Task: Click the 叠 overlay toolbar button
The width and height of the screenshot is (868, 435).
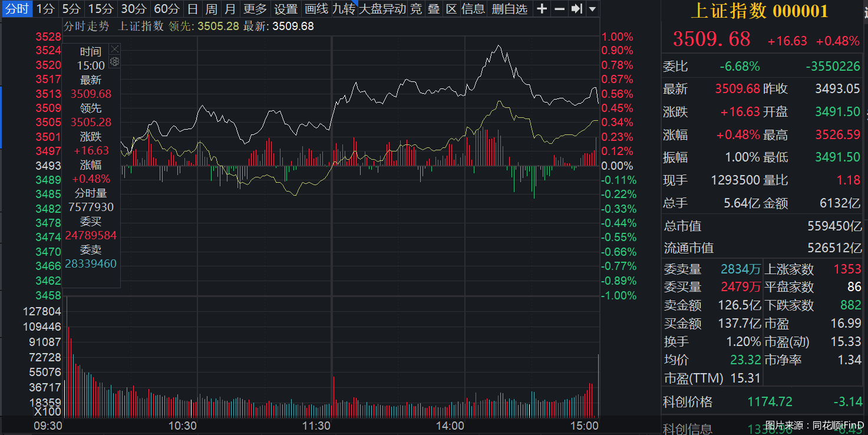Action: click(x=434, y=9)
